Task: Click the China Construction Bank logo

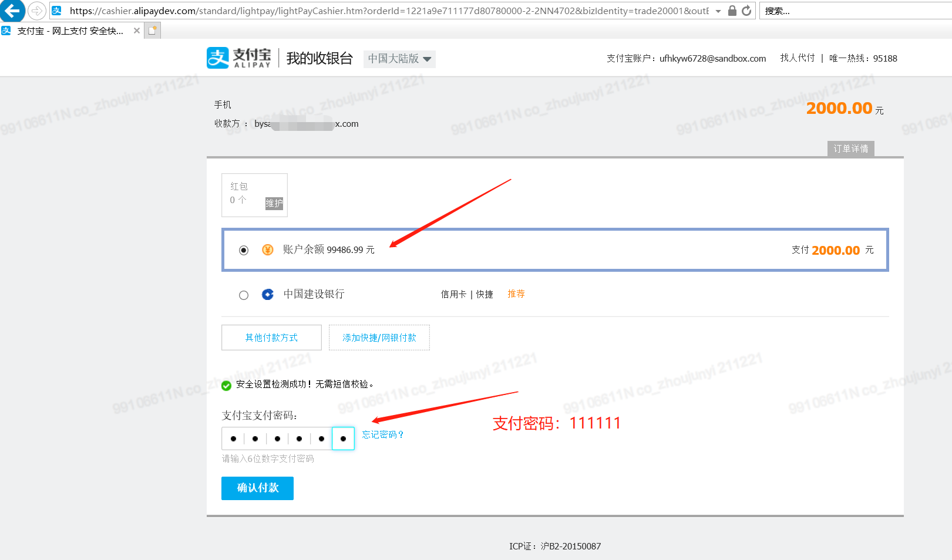Action: point(268,294)
